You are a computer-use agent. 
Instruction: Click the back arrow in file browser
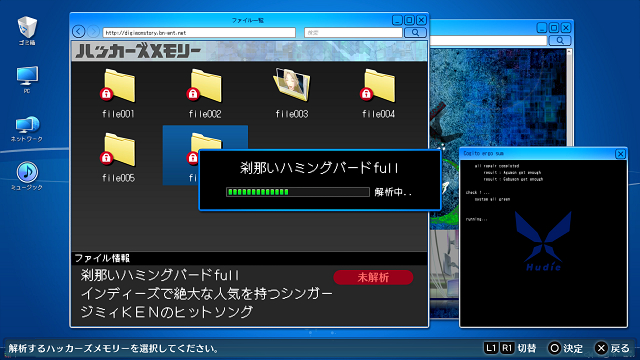click(78, 31)
